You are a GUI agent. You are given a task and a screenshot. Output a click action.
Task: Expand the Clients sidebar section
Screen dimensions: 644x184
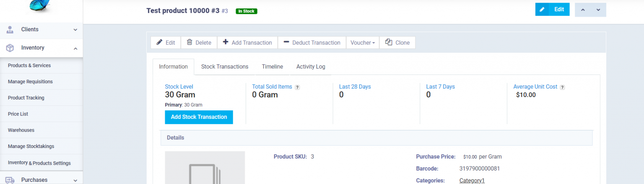tap(75, 30)
